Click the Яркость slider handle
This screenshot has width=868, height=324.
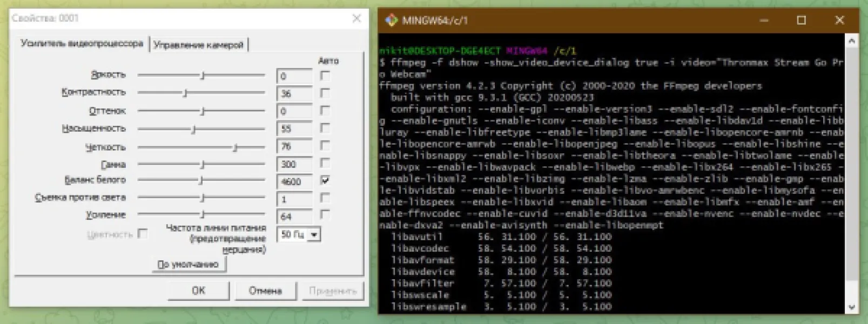click(203, 76)
